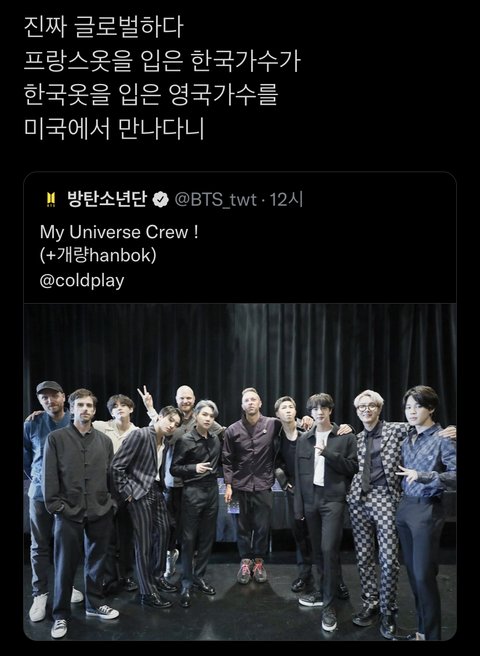Click the line 프랑스옷을 입은 한국가수가

tap(162, 62)
